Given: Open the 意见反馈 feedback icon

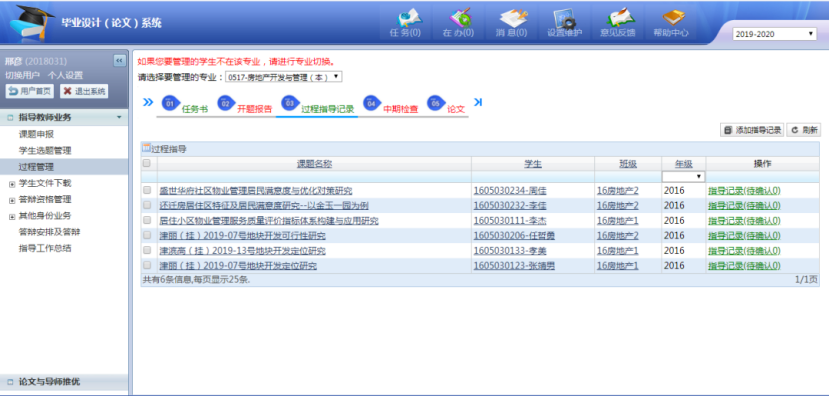Looking at the screenshot, I should (x=617, y=18).
